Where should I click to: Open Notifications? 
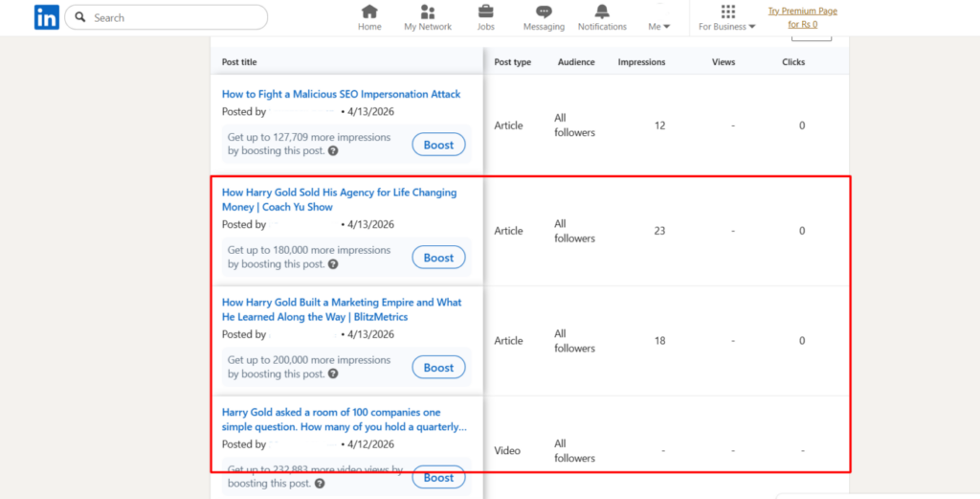(602, 18)
